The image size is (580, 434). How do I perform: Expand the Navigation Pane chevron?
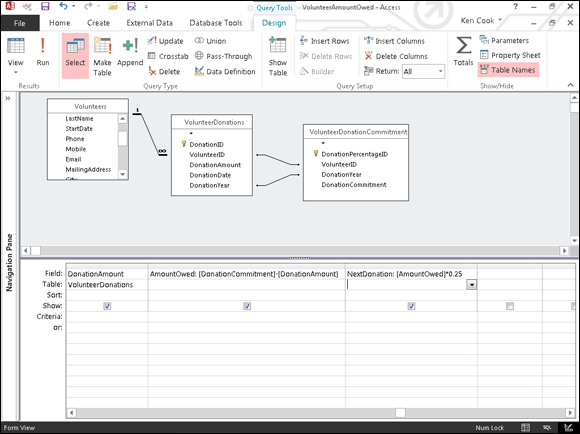(8, 98)
